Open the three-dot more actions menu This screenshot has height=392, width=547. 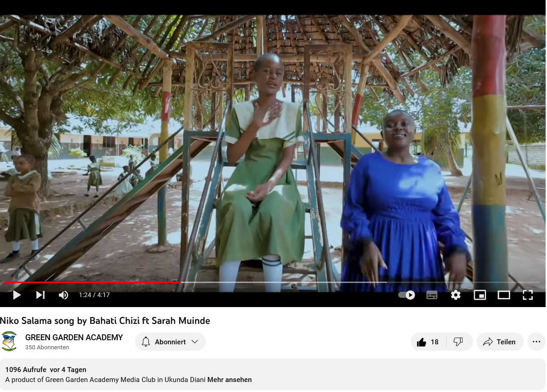(x=537, y=342)
